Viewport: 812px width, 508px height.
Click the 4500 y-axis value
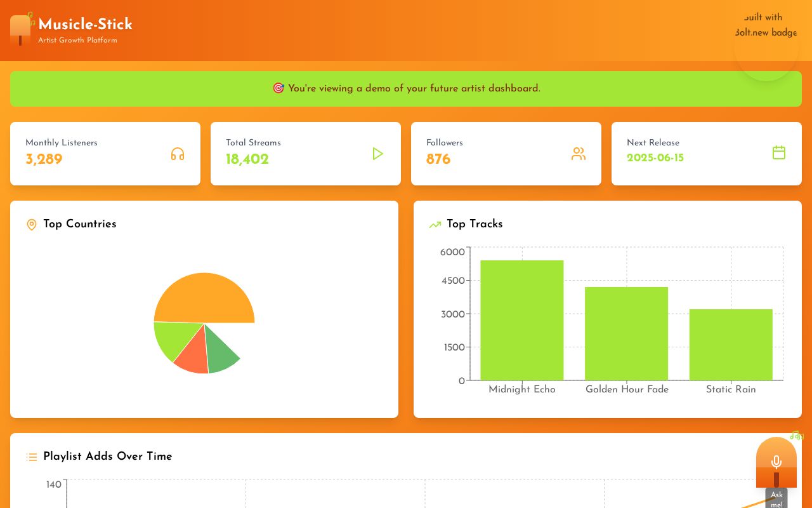click(x=452, y=281)
